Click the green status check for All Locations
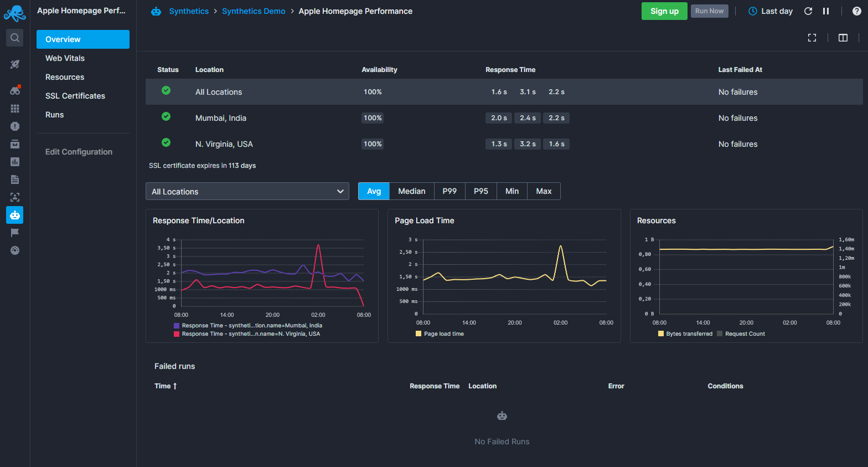This screenshot has height=467, width=868. (166, 90)
